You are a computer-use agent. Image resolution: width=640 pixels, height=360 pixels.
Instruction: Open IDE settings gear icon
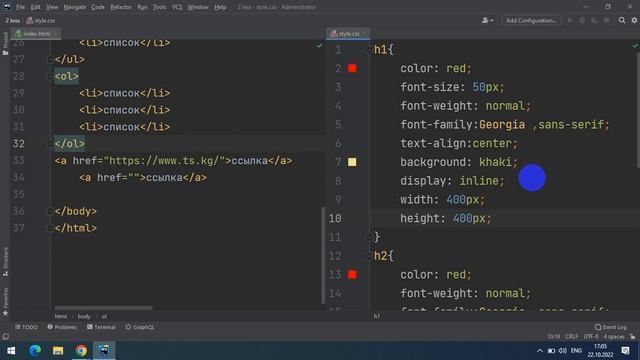pyautogui.click(x=634, y=20)
